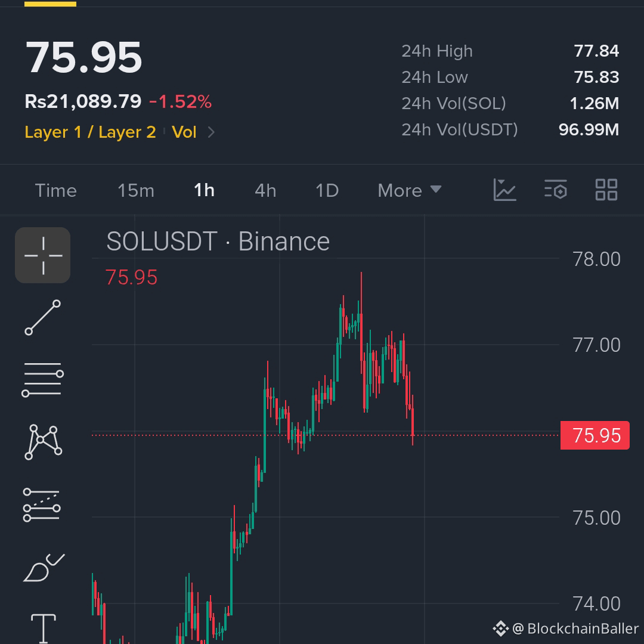The height and width of the screenshot is (644, 644).
Task: Select the 1h interval tab
Action: click(x=204, y=190)
